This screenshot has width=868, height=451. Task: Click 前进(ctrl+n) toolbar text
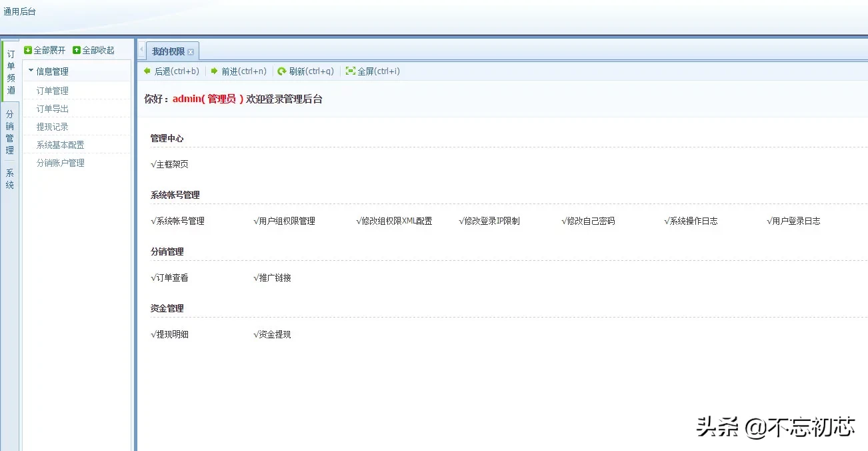click(x=244, y=71)
